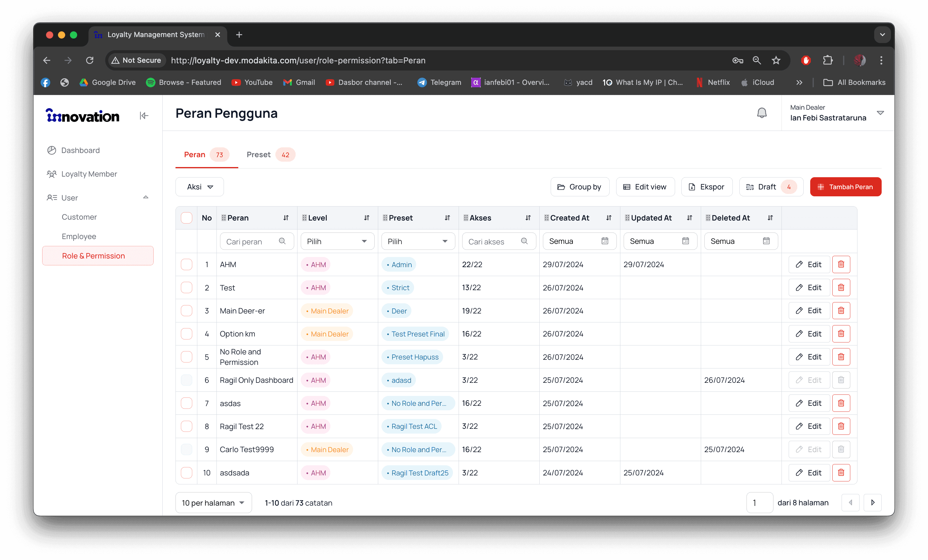Image resolution: width=928 pixels, height=560 pixels.
Task: Click the trash icon for the asdsada row
Action: tap(841, 472)
